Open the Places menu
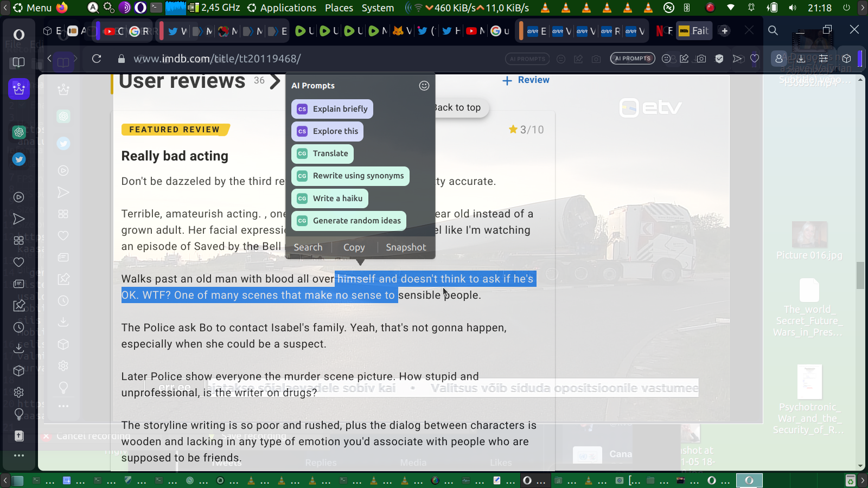This screenshot has width=868, height=488. (339, 8)
